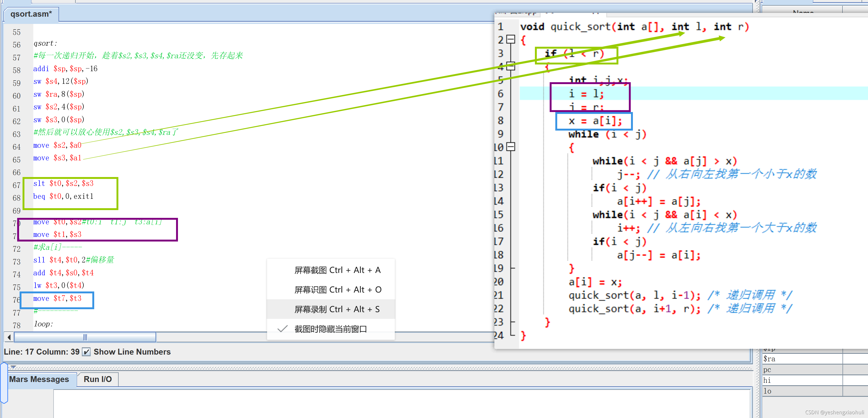The width and height of the screenshot is (868, 418).
Task: Click the lo register row
Action: [815, 391]
